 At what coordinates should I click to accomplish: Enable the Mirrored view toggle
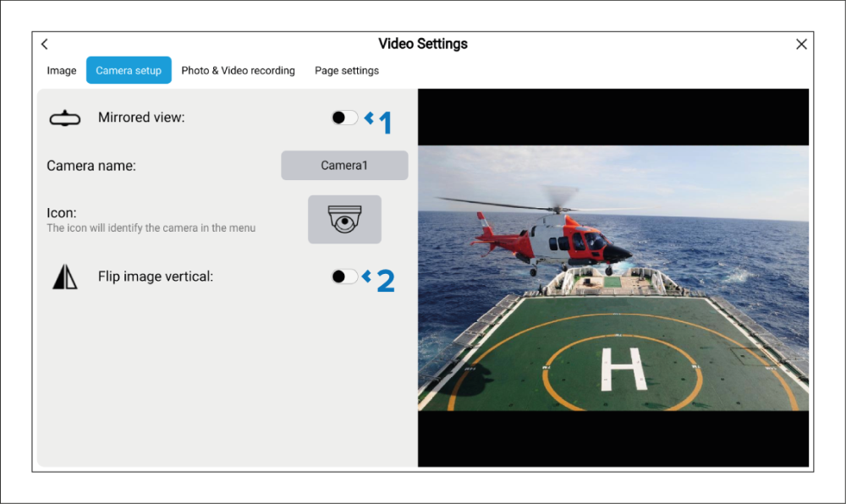(344, 118)
